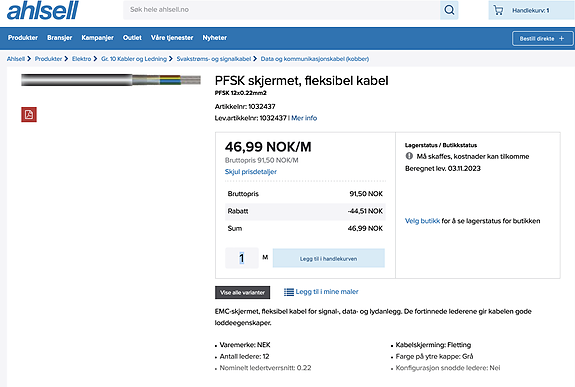The height and width of the screenshot is (387, 575).
Task: Click Legg til i handlekurven button
Action: tap(329, 258)
